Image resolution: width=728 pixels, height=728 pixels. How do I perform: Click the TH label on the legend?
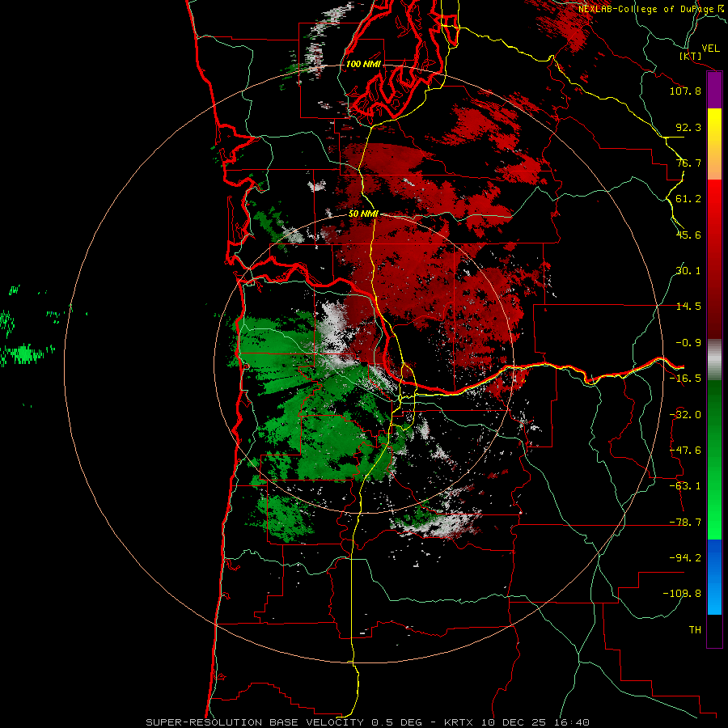[695, 630]
